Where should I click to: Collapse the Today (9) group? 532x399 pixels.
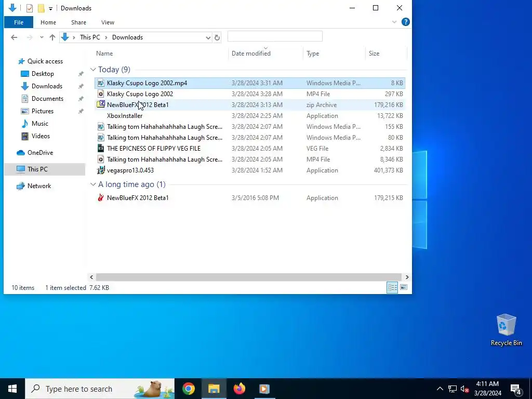tap(93, 69)
